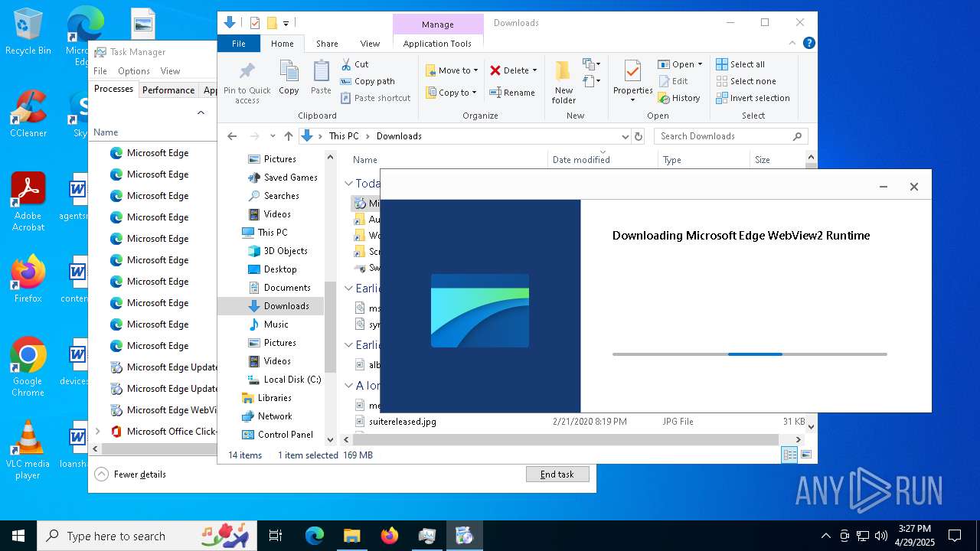The width and height of the screenshot is (980, 551).
Task: Open Move to dropdown
Action: point(452,70)
